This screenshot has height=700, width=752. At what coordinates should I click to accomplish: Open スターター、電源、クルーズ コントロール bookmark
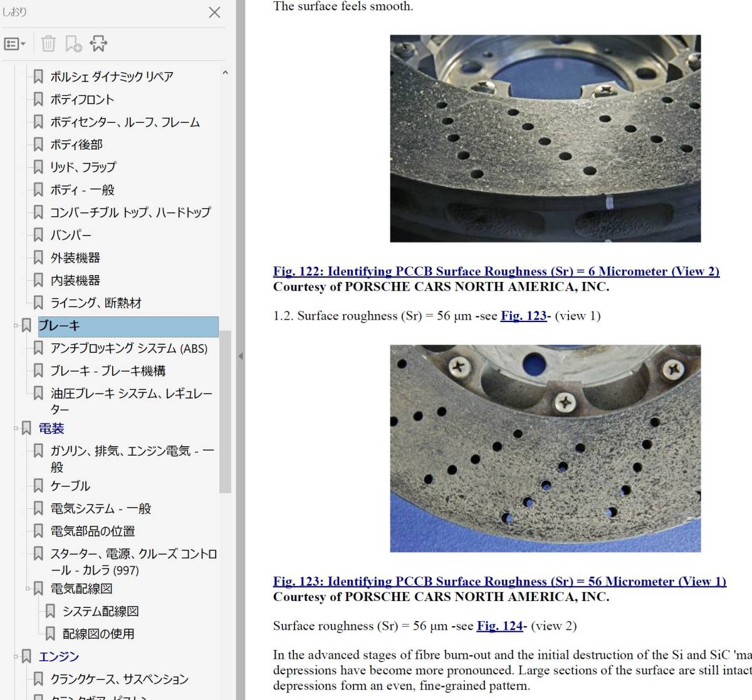coord(133,562)
